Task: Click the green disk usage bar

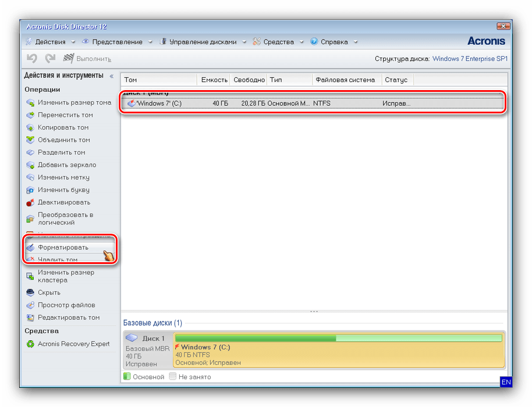Action: coord(338,338)
